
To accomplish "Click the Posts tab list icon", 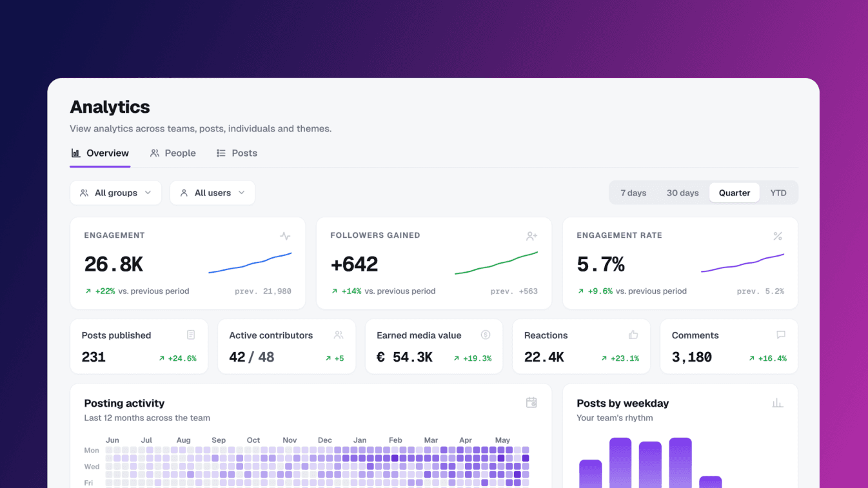I will [x=221, y=153].
